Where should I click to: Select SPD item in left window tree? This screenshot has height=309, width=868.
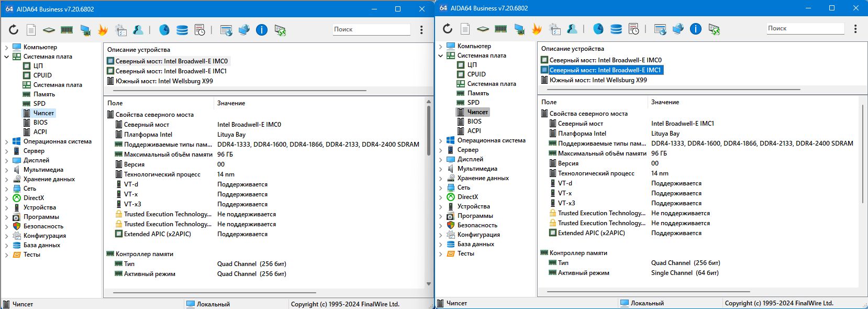[x=39, y=104]
